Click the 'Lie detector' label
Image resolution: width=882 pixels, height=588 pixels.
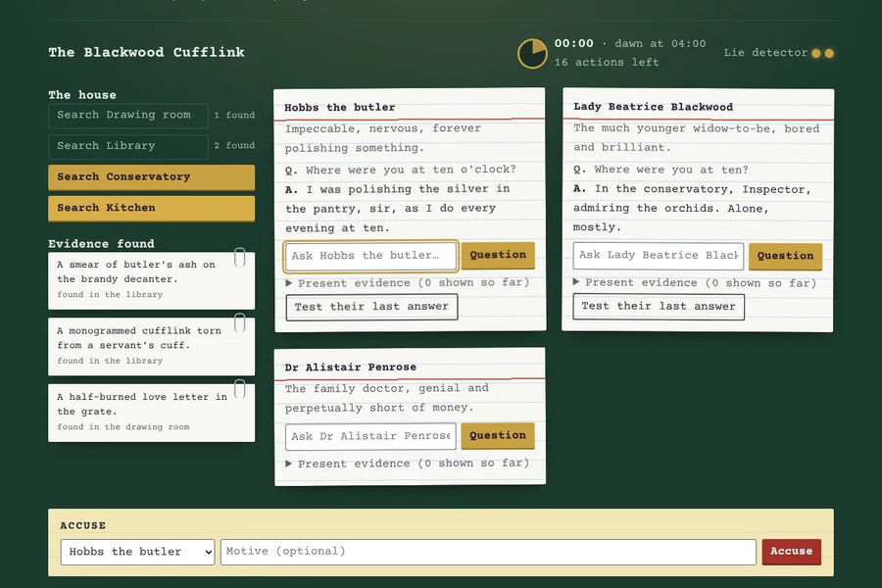765,53
